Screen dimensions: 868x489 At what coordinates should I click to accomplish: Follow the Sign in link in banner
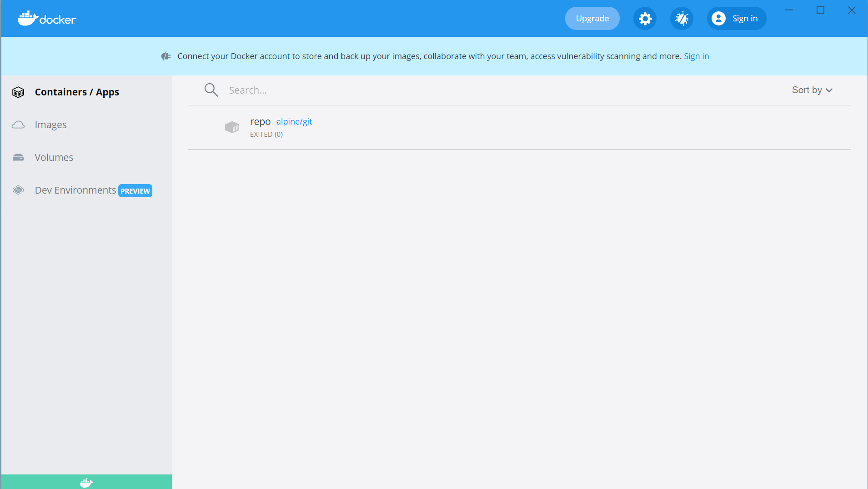coord(696,56)
